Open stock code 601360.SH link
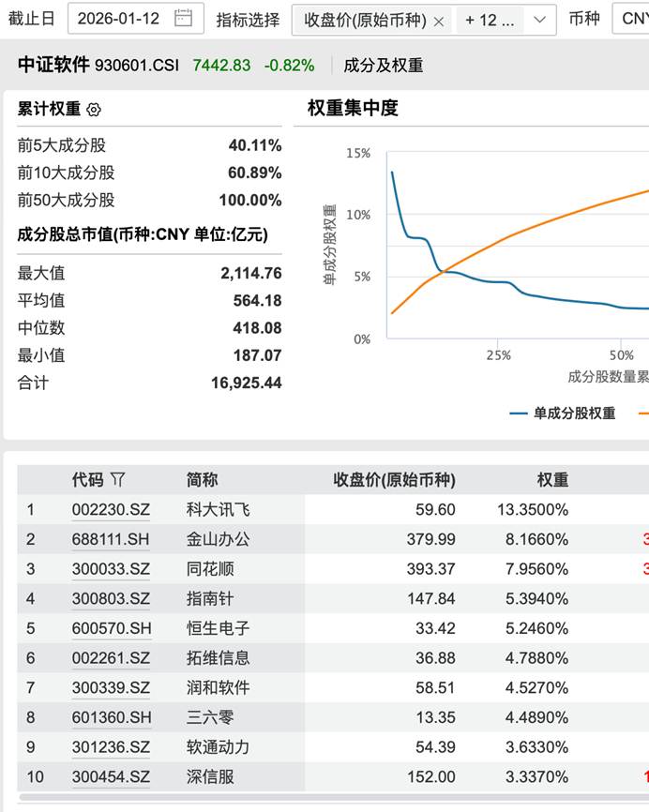 pos(112,717)
